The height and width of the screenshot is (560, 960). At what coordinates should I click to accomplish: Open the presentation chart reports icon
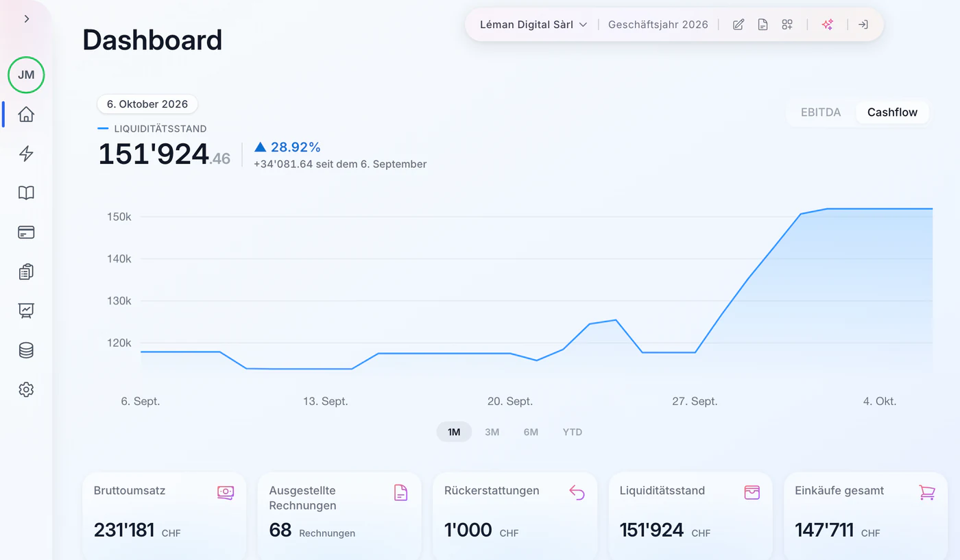[x=26, y=311]
